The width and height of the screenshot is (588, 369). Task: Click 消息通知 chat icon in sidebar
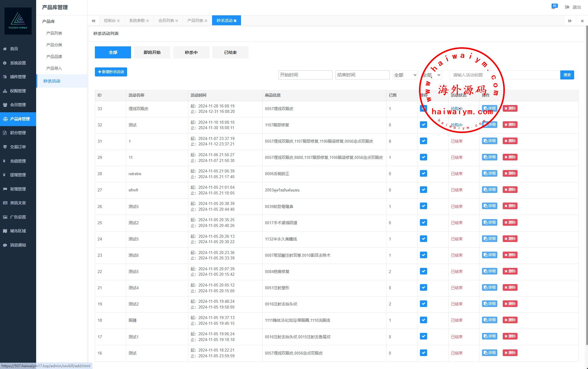pos(5,245)
